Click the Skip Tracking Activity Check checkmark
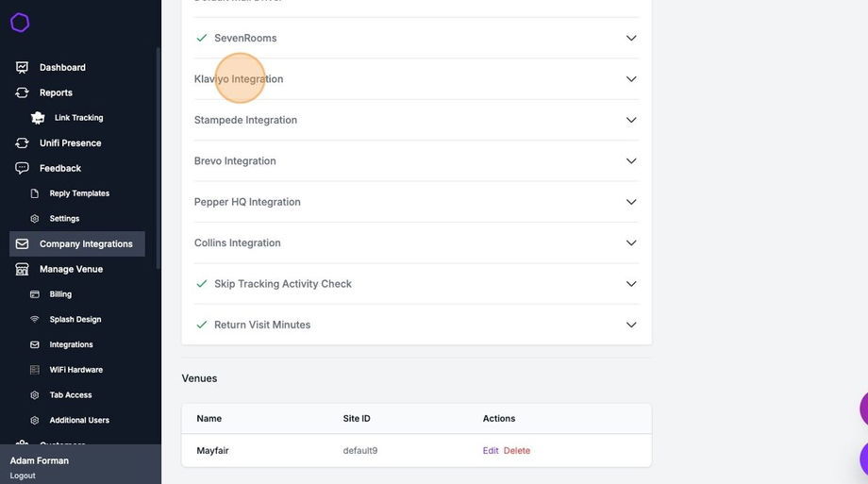 (201, 284)
